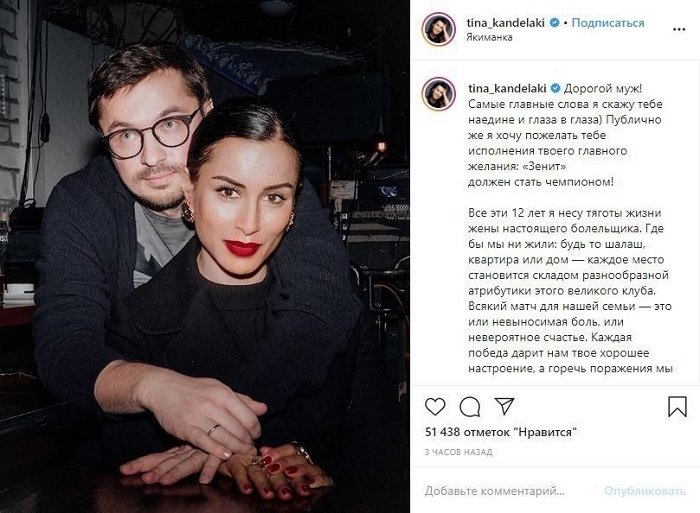Click the caption text starting Дорогой муж
Screen dimensions: 700x513
click(x=565, y=135)
